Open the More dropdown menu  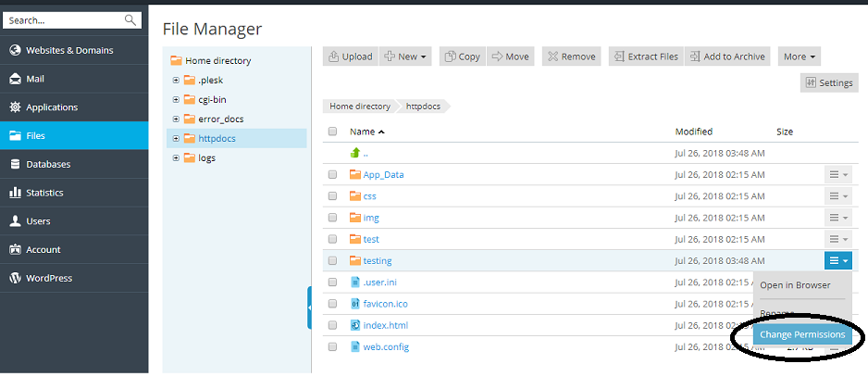[x=800, y=56]
